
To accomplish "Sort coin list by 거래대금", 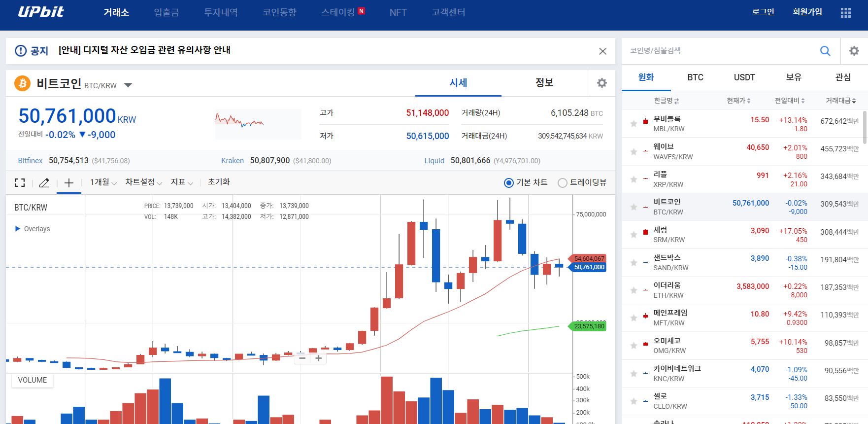I will point(841,101).
